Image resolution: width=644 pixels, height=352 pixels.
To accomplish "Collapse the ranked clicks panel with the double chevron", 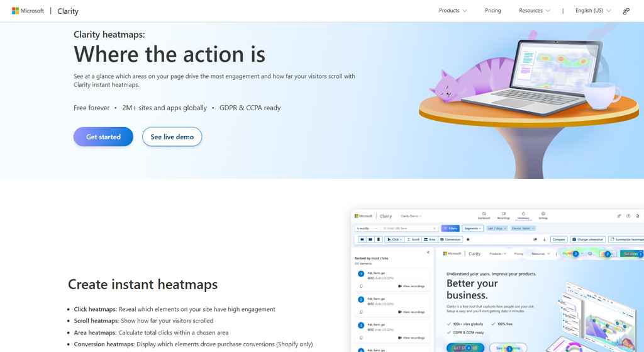I will 428,252.
